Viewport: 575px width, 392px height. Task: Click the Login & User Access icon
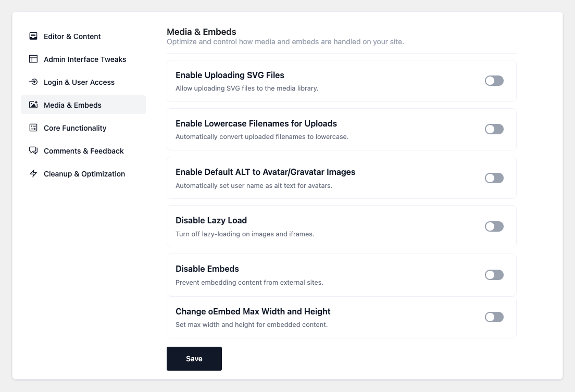point(33,82)
